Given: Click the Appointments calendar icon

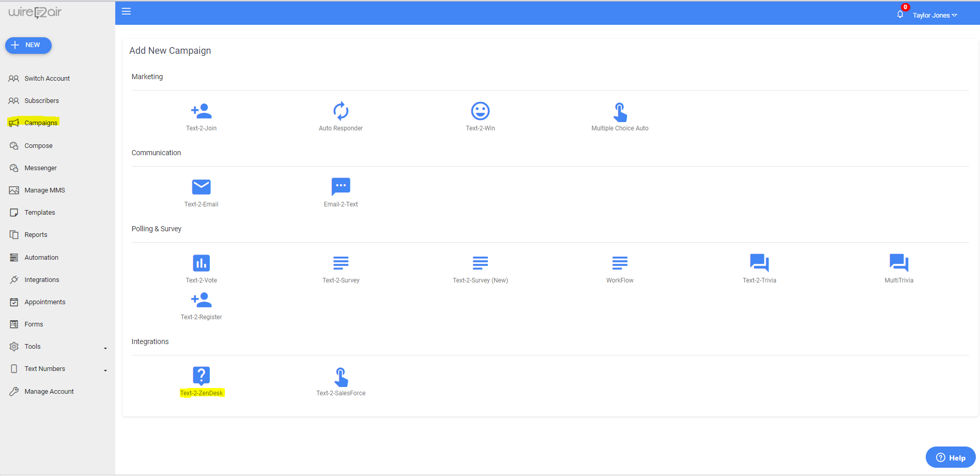Looking at the screenshot, I should click(14, 302).
